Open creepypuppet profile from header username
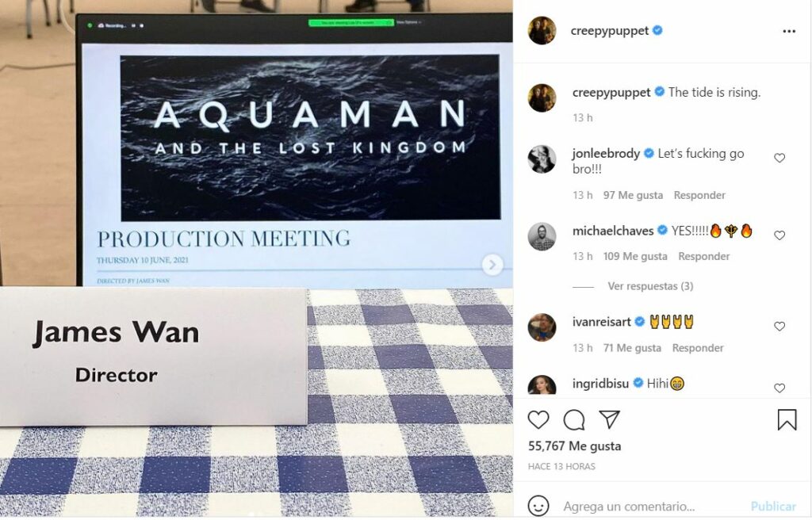The image size is (812, 520). pyautogui.click(x=610, y=31)
